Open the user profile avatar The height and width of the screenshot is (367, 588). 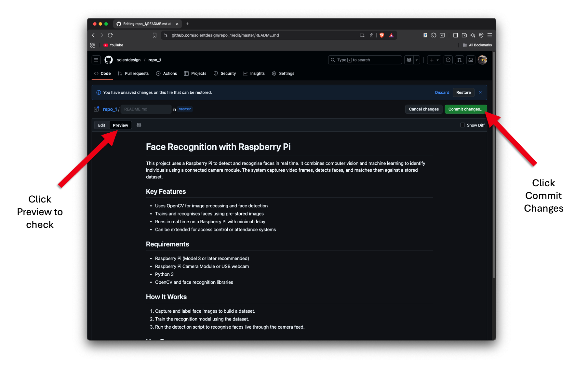click(x=482, y=60)
